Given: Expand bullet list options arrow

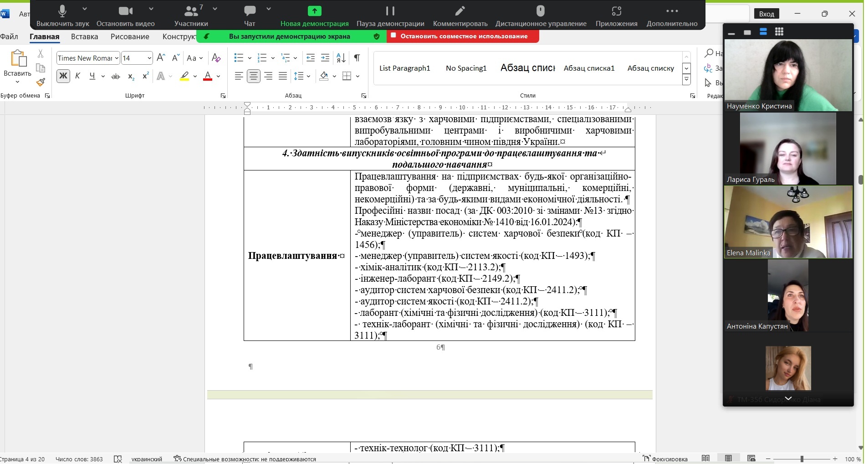Looking at the screenshot, I should (250, 58).
